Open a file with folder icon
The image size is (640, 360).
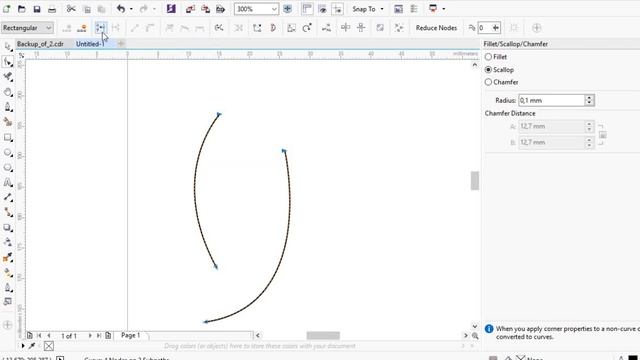tap(22, 9)
